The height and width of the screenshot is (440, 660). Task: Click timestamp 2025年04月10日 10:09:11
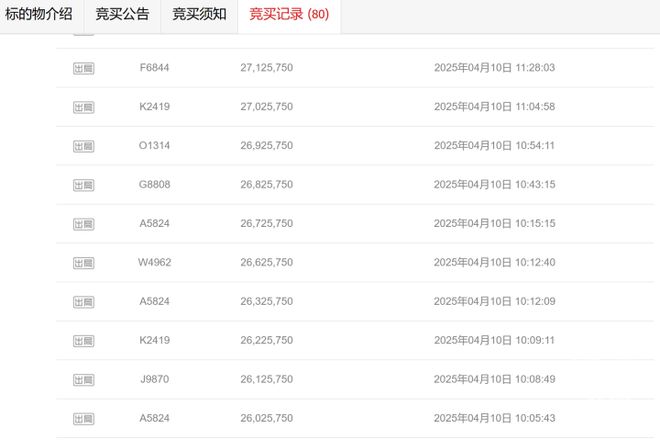pos(495,340)
